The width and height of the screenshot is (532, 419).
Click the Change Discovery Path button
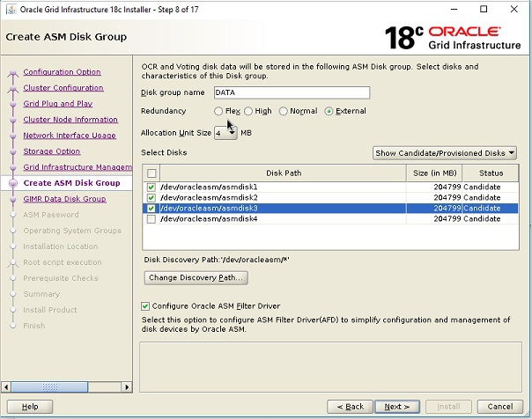tap(196, 277)
